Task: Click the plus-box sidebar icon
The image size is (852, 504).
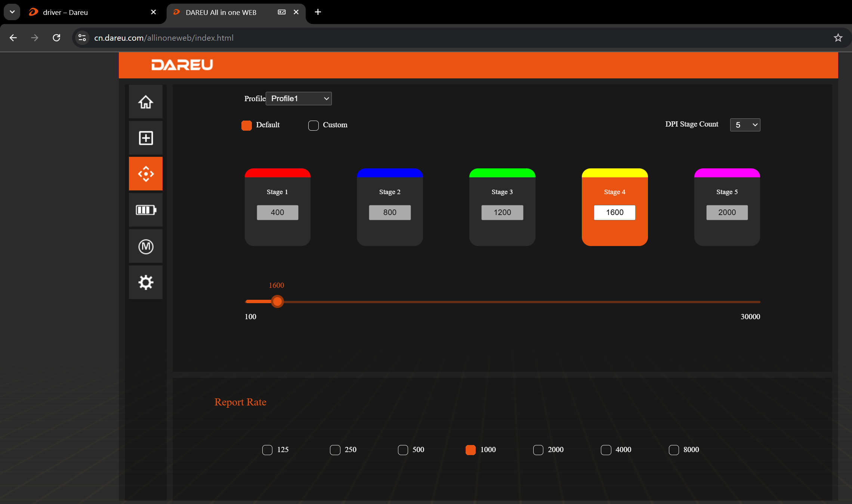Action: point(146,138)
